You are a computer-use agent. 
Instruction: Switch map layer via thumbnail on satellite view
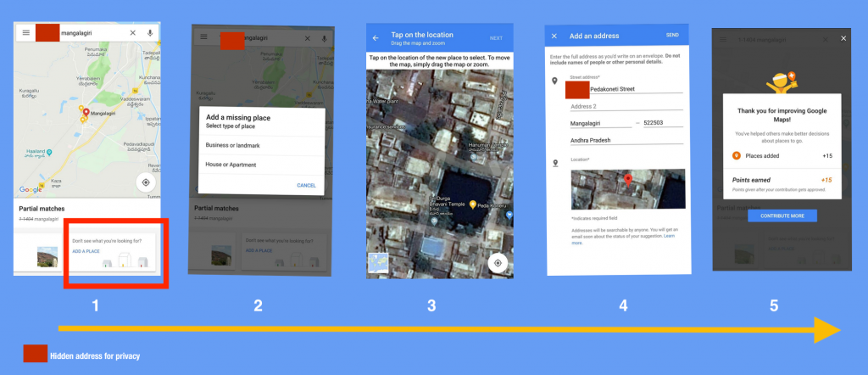379,264
